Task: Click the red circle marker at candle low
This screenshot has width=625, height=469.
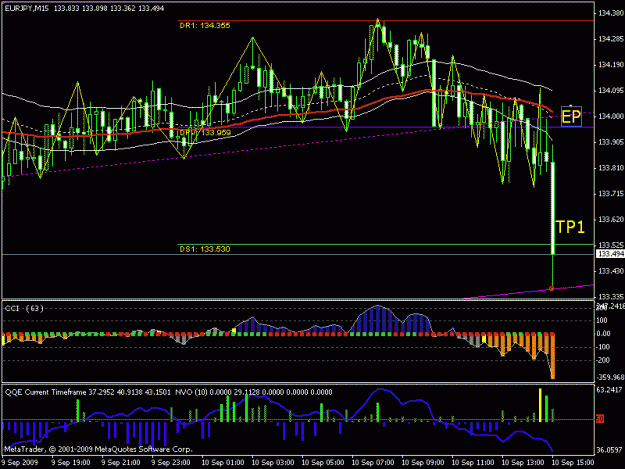Action: pyautogui.click(x=552, y=288)
